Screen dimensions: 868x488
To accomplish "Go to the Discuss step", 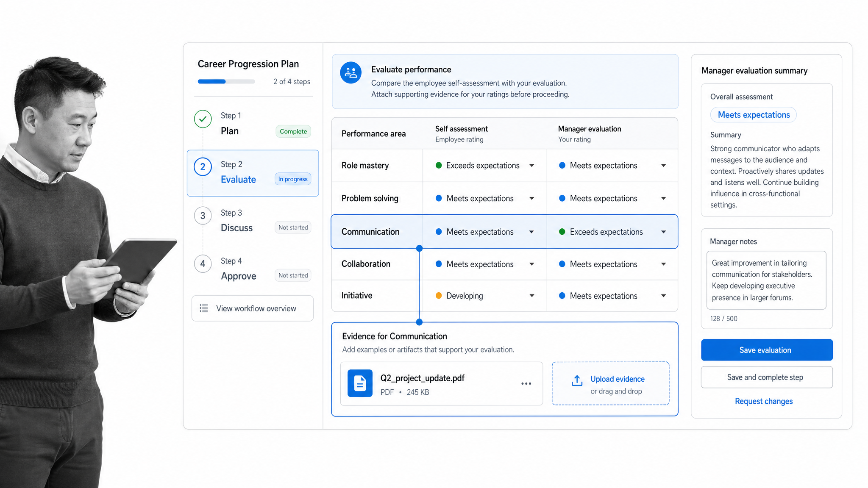I will click(253, 221).
